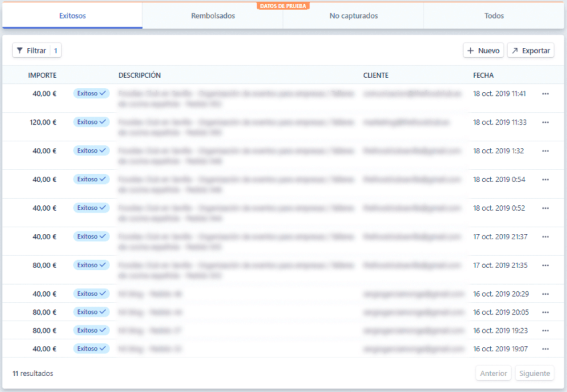Click Exitoso status badge on 120,00 € row
Screen dimensions: 567x392
tap(91, 123)
